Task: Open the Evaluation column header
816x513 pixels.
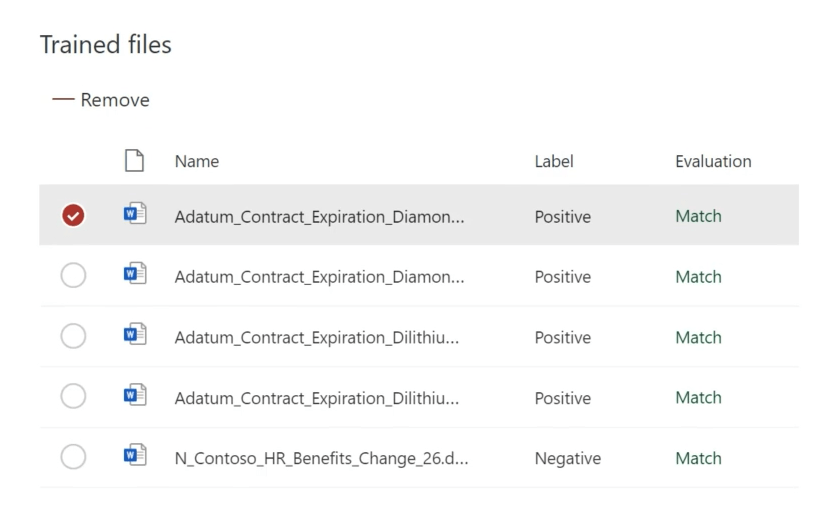Action: [x=713, y=161]
